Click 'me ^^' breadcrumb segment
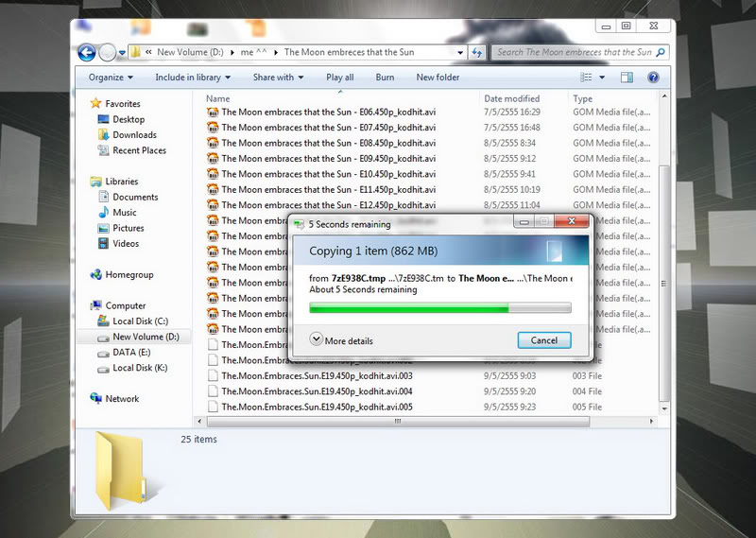 pos(253,52)
